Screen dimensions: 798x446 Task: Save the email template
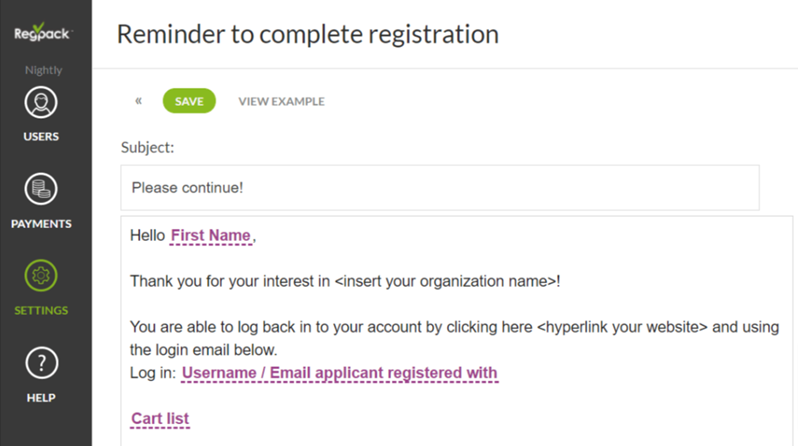click(189, 101)
